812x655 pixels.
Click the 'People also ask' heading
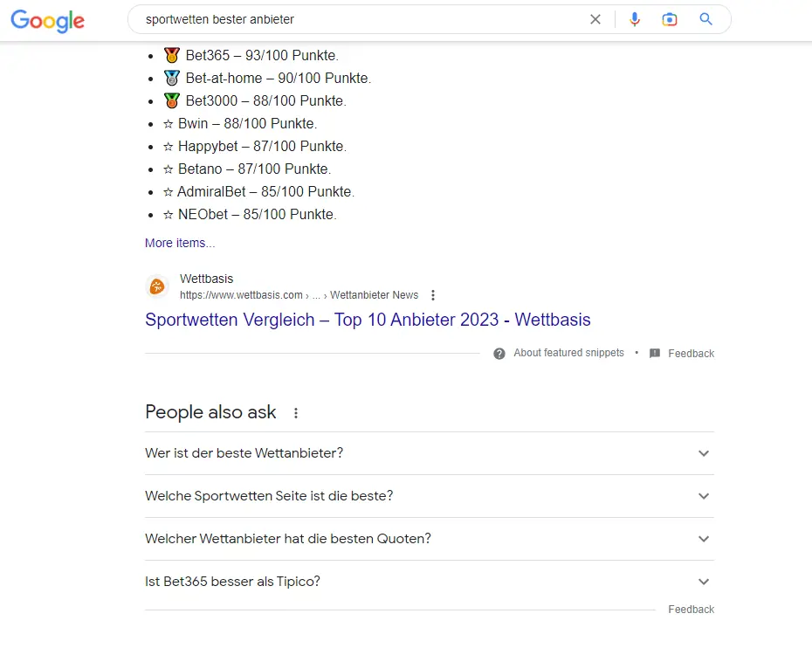tap(210, 412)
